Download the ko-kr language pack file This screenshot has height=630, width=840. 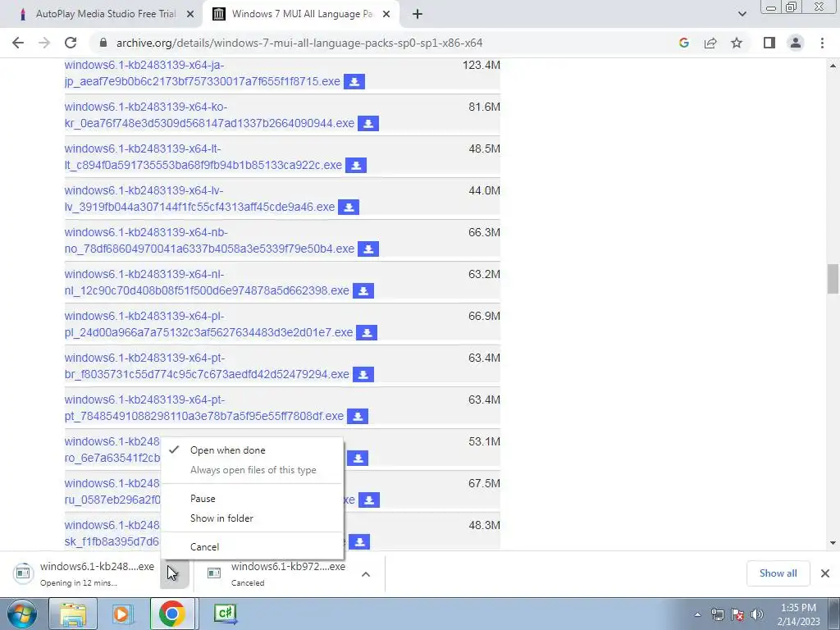pos(368,124)
